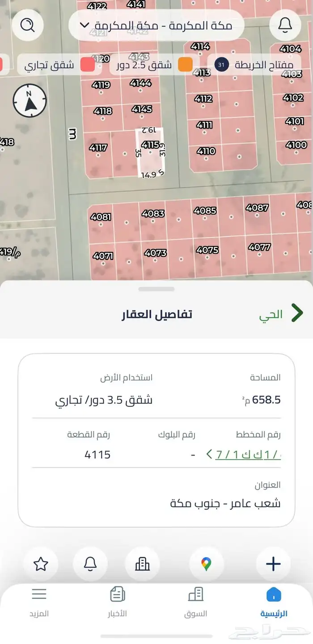Screen dimensions: 313x644
Task: Switch to the السوق tab
Action: click(195, 602)
